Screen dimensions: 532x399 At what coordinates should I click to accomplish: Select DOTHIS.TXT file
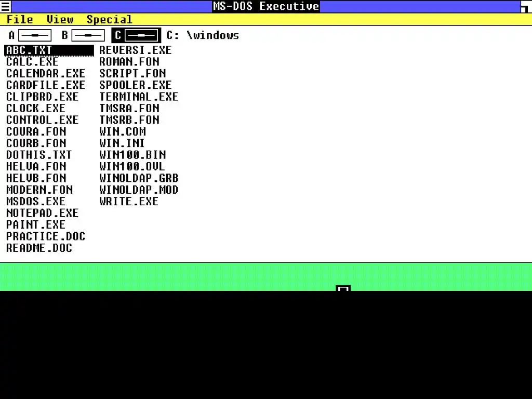[39, 155]
